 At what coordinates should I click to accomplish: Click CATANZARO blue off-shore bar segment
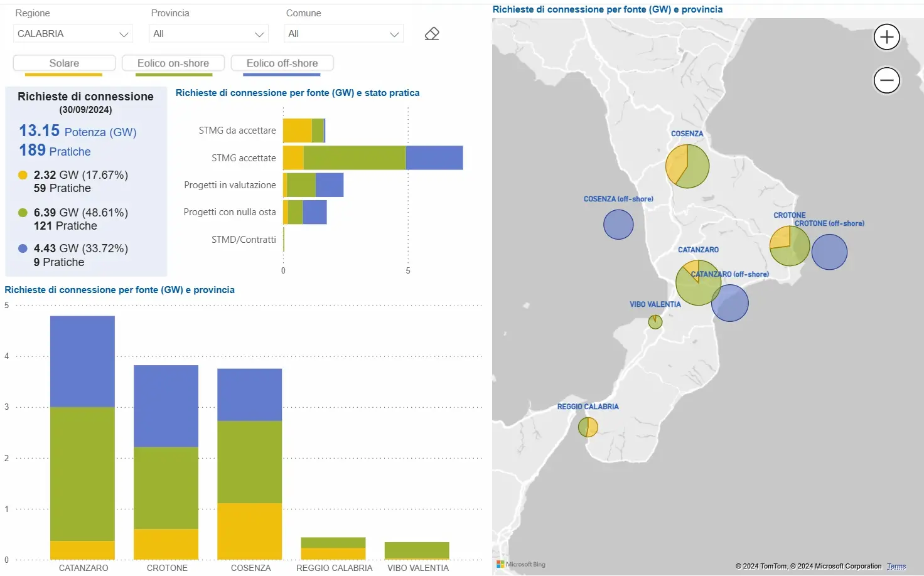coord(82,361)
